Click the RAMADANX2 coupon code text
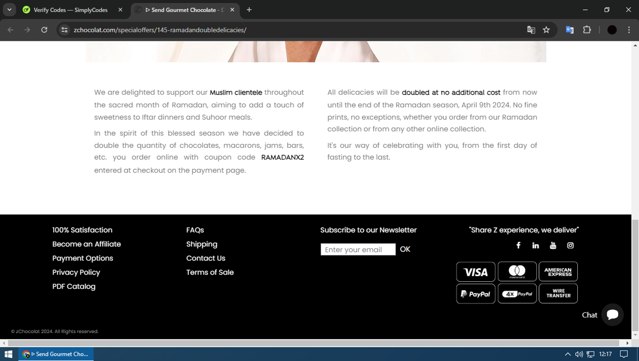Image resolution: width=639 pixels, height=361 pixels. (282, 157)
